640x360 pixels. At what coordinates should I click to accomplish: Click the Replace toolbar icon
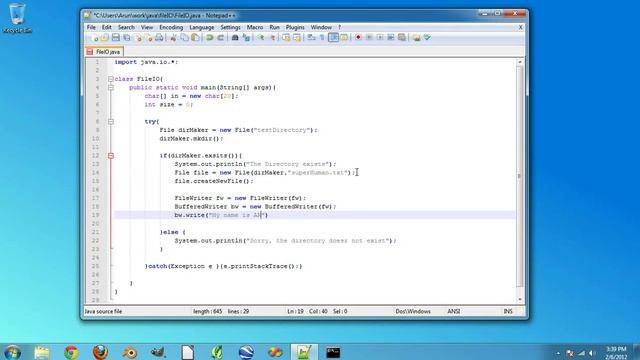point(246,38)
